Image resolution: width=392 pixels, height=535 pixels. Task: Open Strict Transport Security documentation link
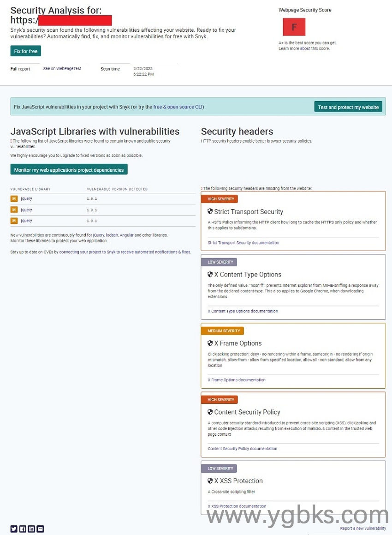[x=243, y=243]
